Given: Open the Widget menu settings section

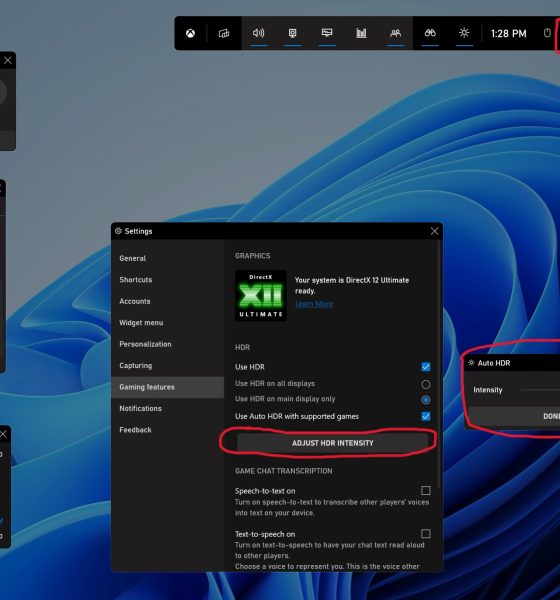Looking at the screenshot, I should coord(168,323).
